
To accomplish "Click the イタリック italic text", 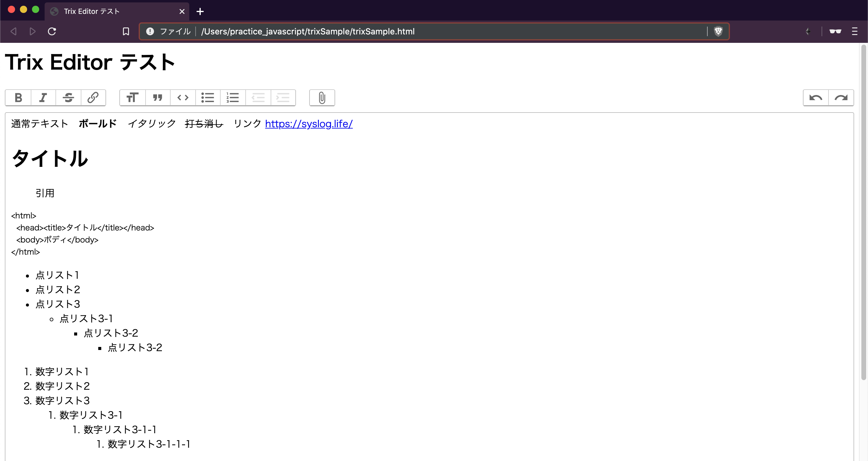I will [152, 124].
